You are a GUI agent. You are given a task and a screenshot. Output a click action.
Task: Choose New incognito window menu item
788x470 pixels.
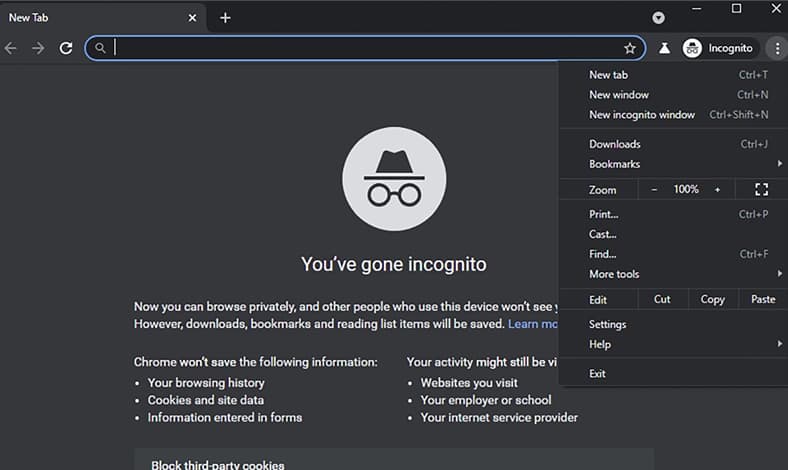673,115
